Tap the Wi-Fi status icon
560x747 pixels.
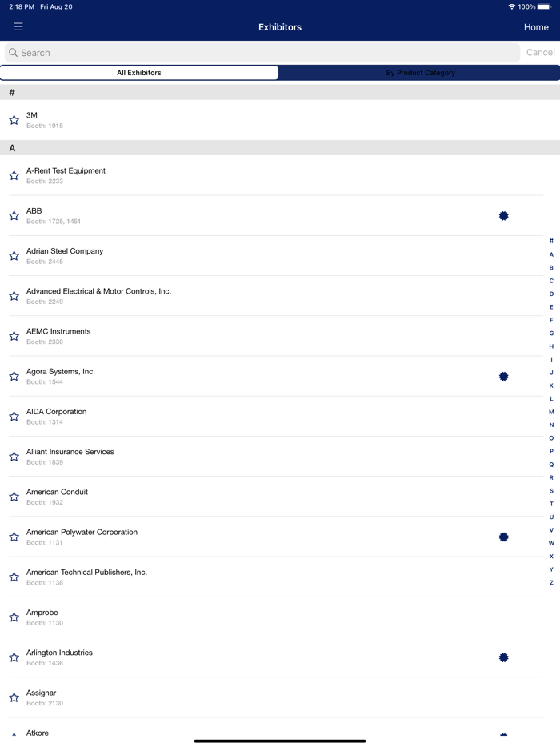click(x=511, y=6)
